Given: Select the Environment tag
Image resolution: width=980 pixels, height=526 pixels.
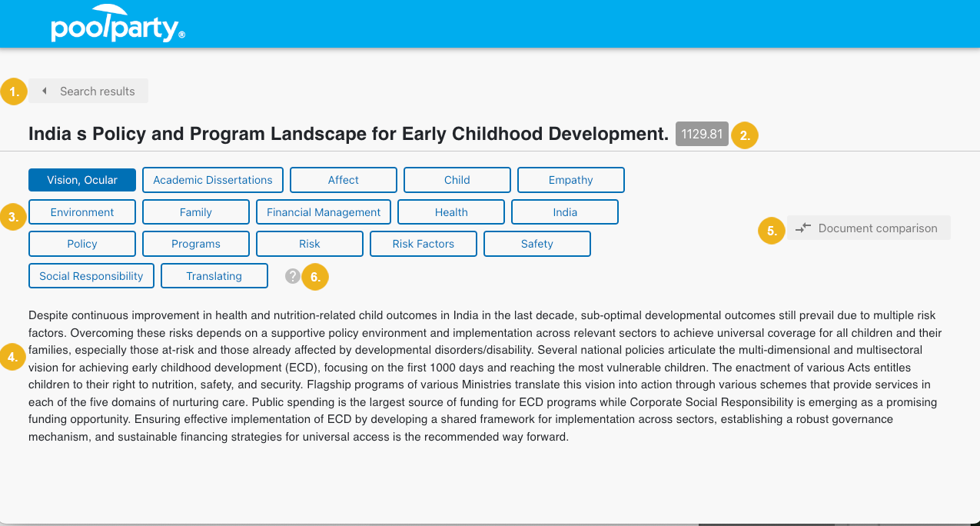Looking at the screenshot, I should click(82, 212).
